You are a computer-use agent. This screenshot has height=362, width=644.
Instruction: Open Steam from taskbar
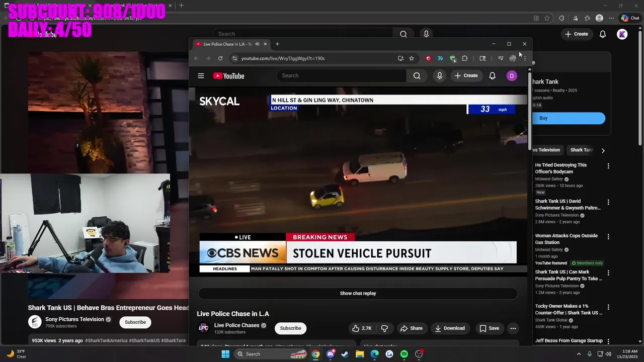[345, 354]
